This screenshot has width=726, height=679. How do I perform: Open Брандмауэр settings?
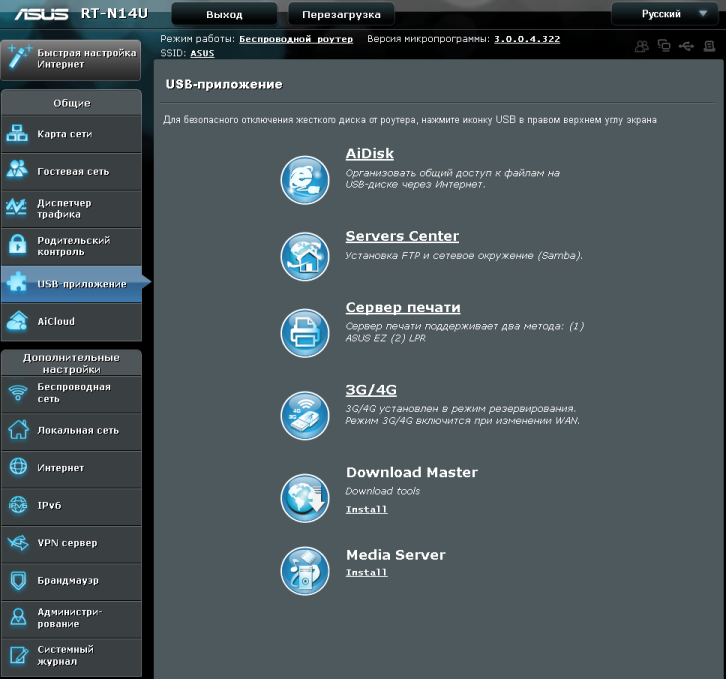coord(71,581)
